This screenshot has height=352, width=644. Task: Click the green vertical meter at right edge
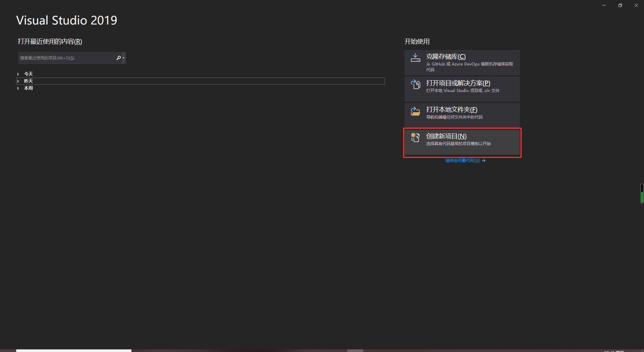click(642, 193)
